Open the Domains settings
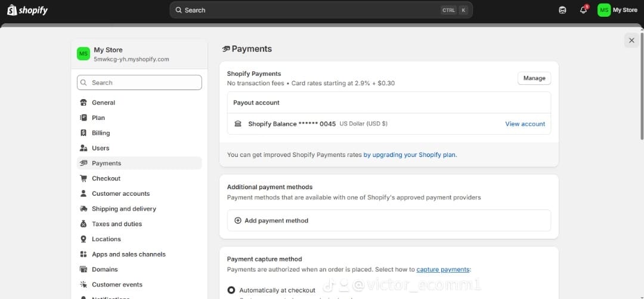Screen dimensions: 644x299 pyautogui.click(x=139, y=269)
